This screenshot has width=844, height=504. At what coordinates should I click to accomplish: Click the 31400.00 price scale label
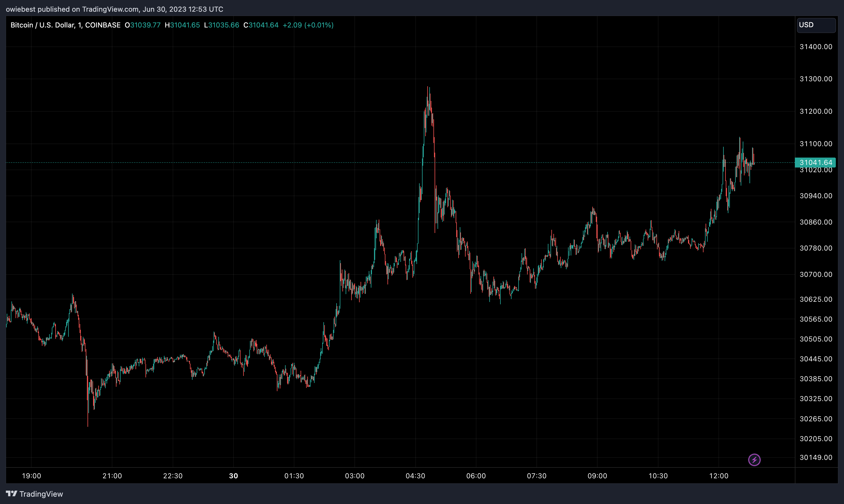coord(816,46)
